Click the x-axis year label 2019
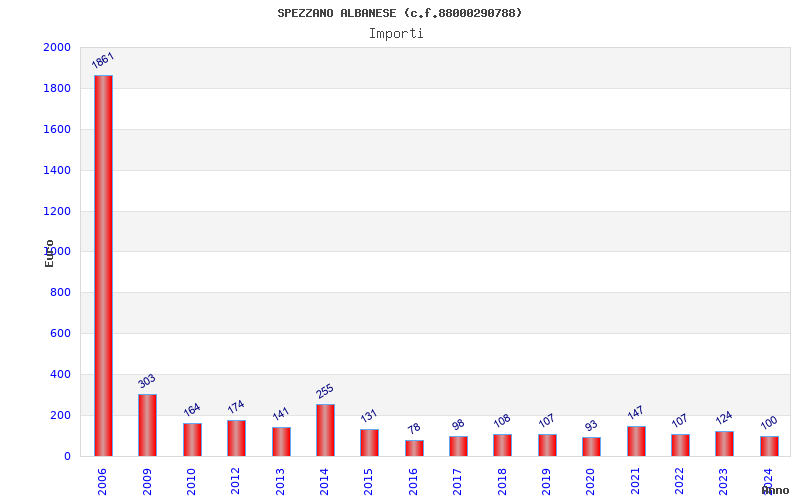Image resolution: width=800 pixels, height=500 pixels. [546, 482]
